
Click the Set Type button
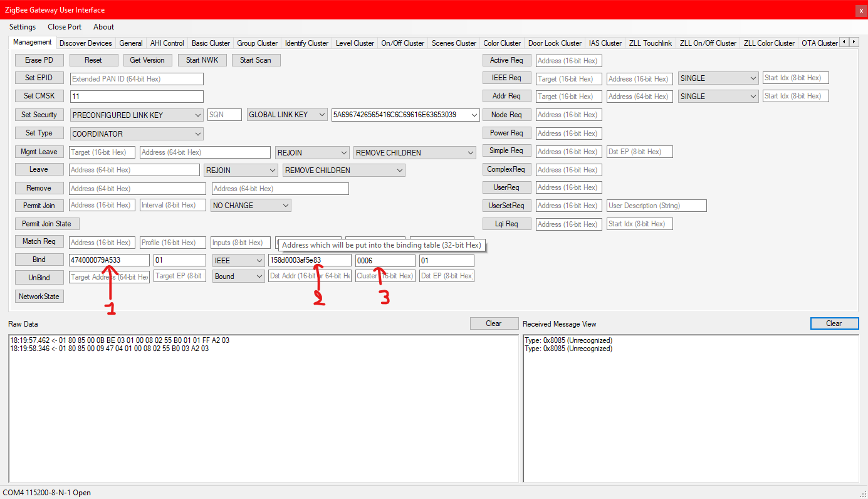[x=39, y=133]
